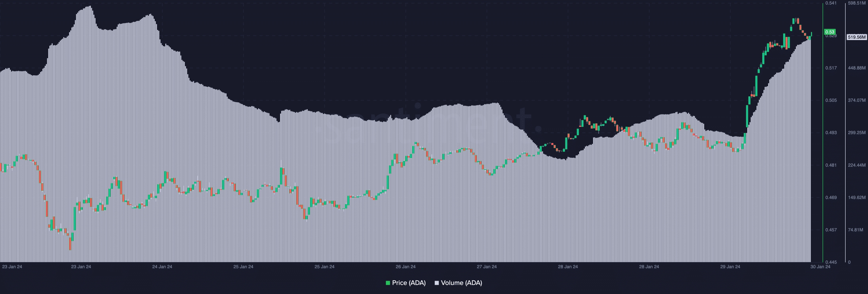868x294 pixels.
Task: Click the 0.469 price axis value
Action: [831, 197]
